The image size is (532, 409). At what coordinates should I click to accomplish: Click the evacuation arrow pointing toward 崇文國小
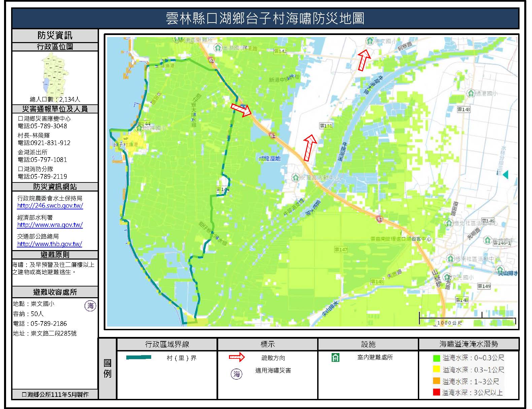tap(364, 60)
